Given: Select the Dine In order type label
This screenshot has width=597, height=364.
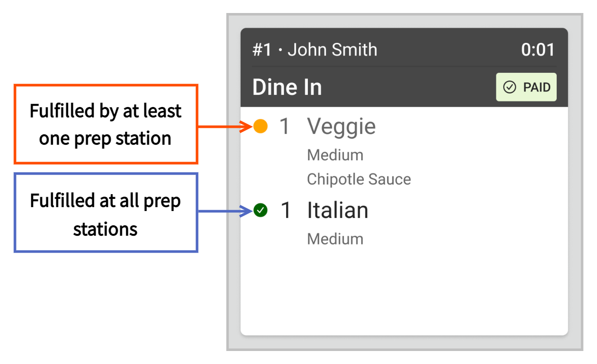Looking at the screenshot, I should click(287, 87).
